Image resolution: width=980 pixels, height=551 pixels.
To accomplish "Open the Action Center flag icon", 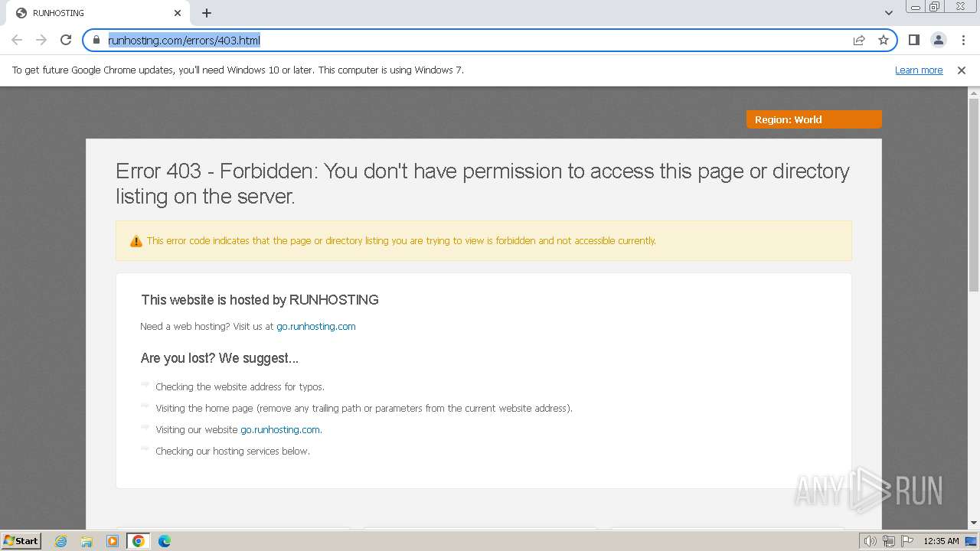I will pyautogui.click(x=907, y=541).
